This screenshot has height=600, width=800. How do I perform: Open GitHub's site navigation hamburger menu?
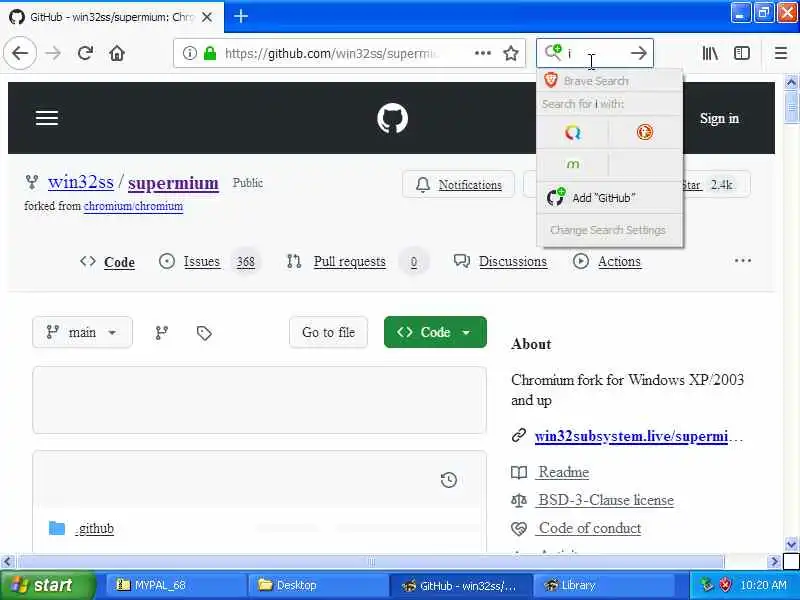click(x=47, y=118)
